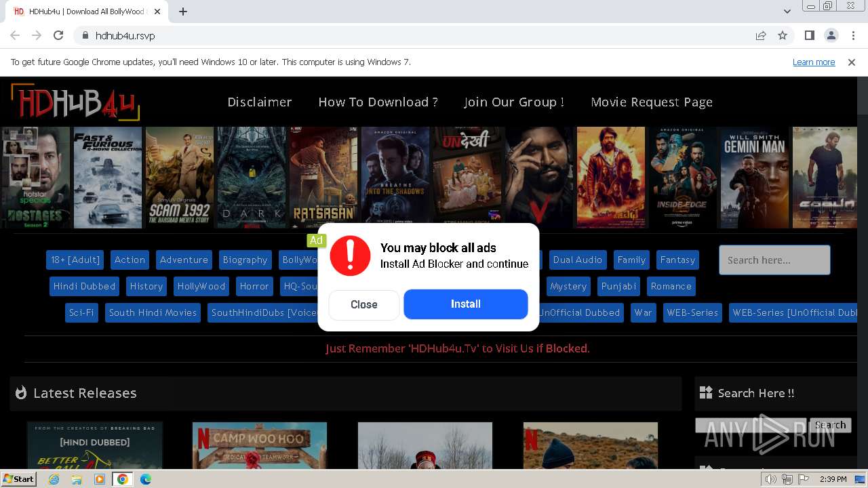This screenshot has height=488, width=868.
Task: Click the HDHub4u site logo
Action: tap(75, 102)
